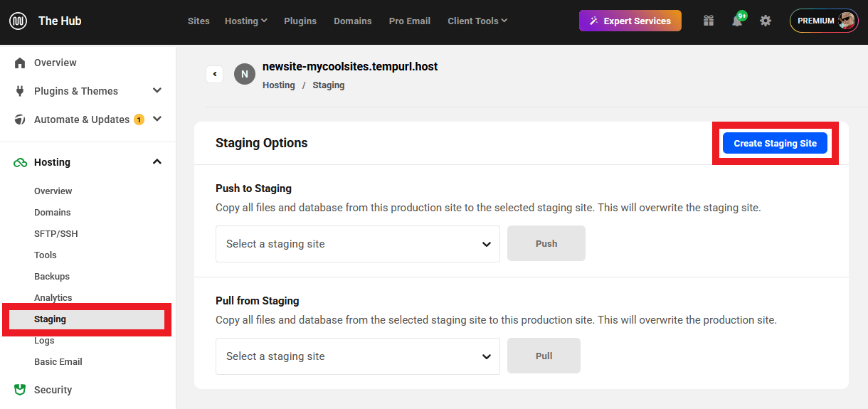Click the Premium profile avatar
The width and height of the screenshot is (868, 409).
point(847,21)
